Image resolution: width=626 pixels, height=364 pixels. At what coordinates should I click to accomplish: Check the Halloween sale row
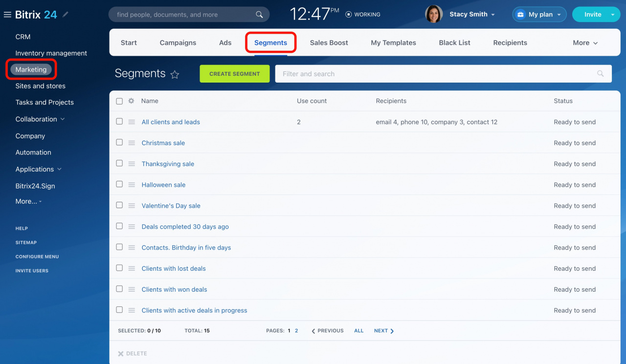pos(119,185)
